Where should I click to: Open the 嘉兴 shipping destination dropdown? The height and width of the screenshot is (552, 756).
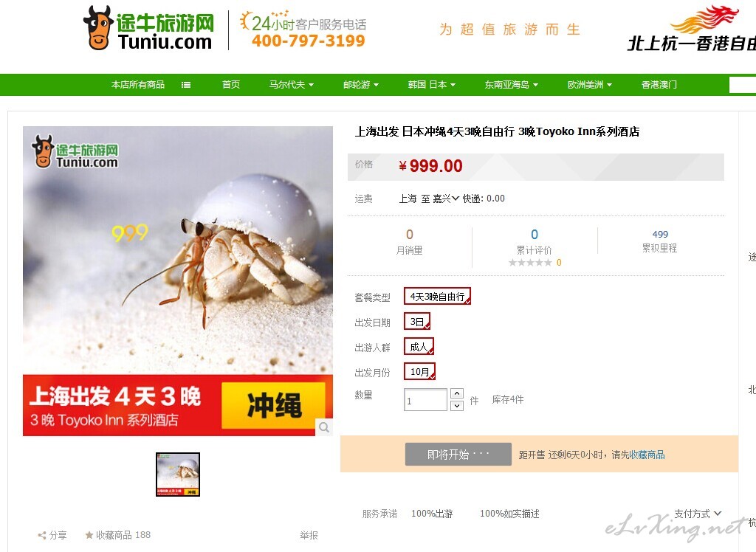[445, 199]
